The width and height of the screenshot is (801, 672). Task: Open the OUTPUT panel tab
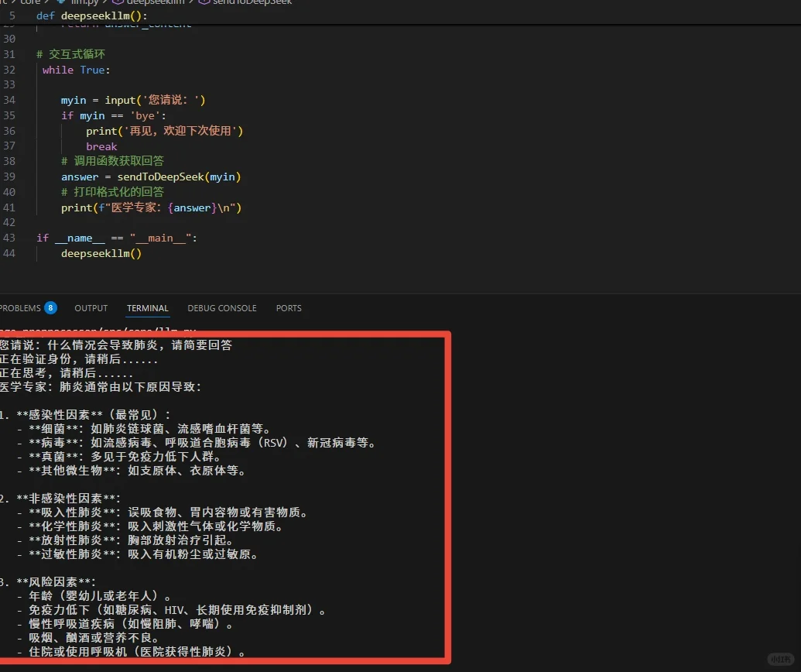[91, 308]
